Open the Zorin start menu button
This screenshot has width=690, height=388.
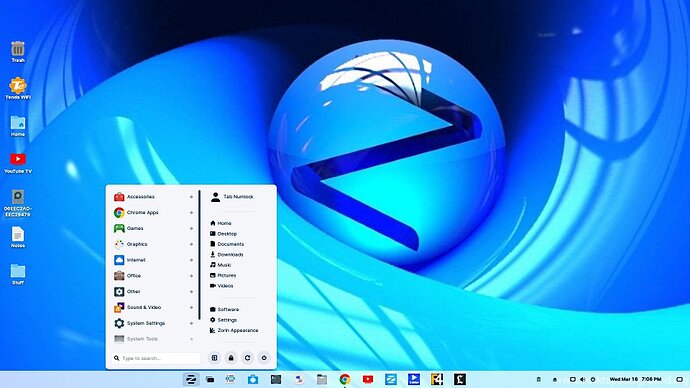[191, 379]
